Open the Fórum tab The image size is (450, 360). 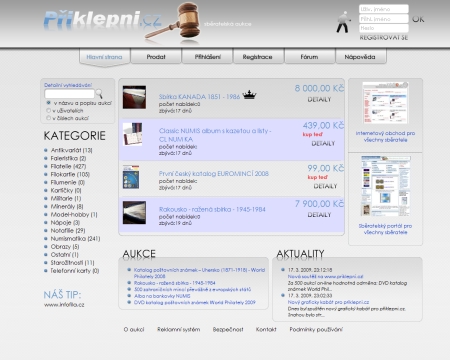(x=309, y=57)
